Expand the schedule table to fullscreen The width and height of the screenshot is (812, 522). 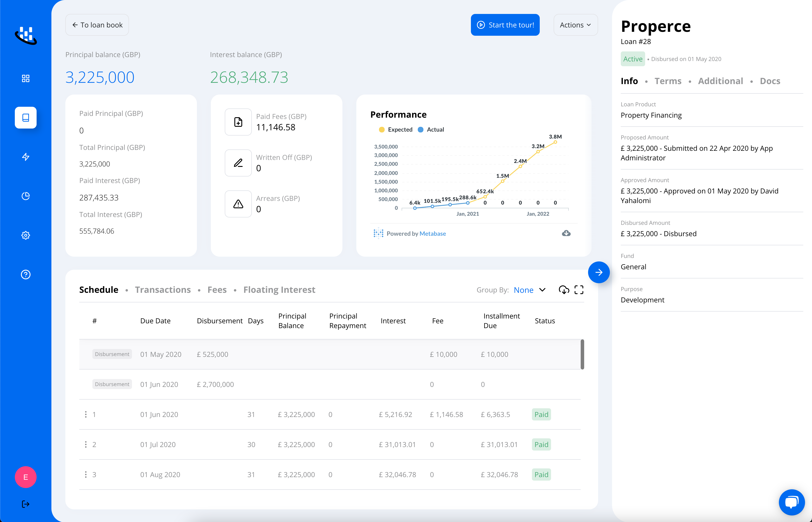pos(579,290)
